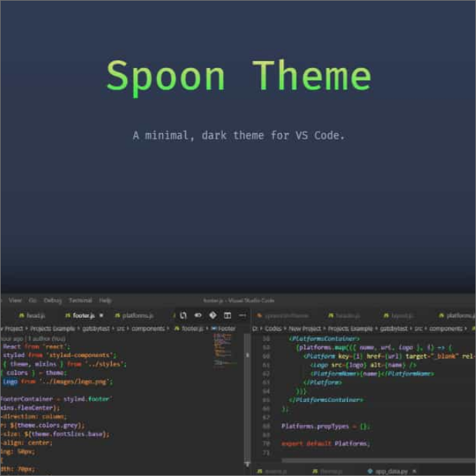The height and width of the screenshot is (476, 476).
Task: Open the Debug menu
Action: (53, 300)
